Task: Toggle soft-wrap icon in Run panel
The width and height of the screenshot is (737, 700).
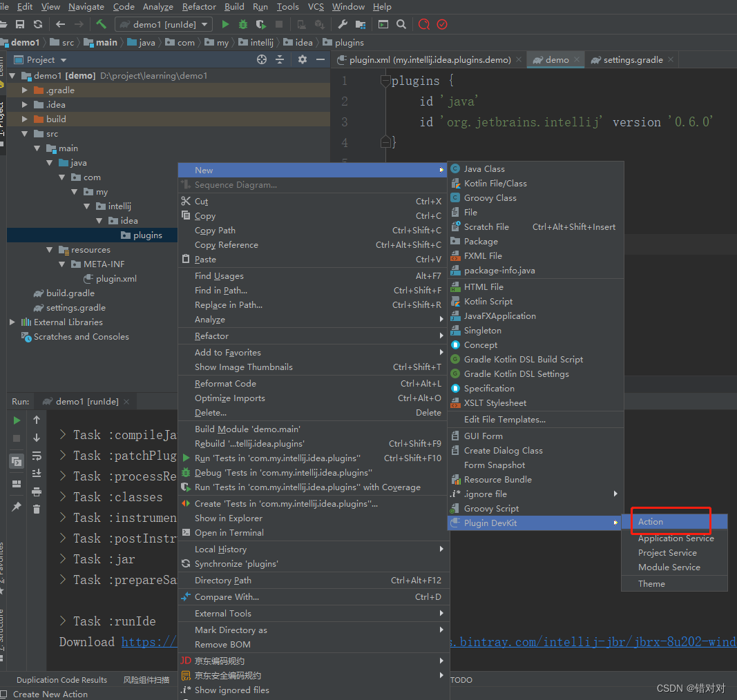Action: click(x=37, y=456)
